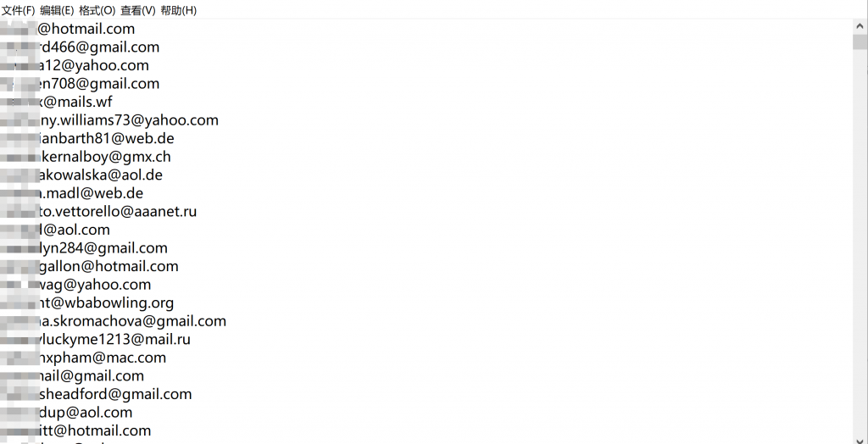Click the vettorello@aaanet.ru line
The height and width of the screenshot is (444, 868).
coord(98,212)
